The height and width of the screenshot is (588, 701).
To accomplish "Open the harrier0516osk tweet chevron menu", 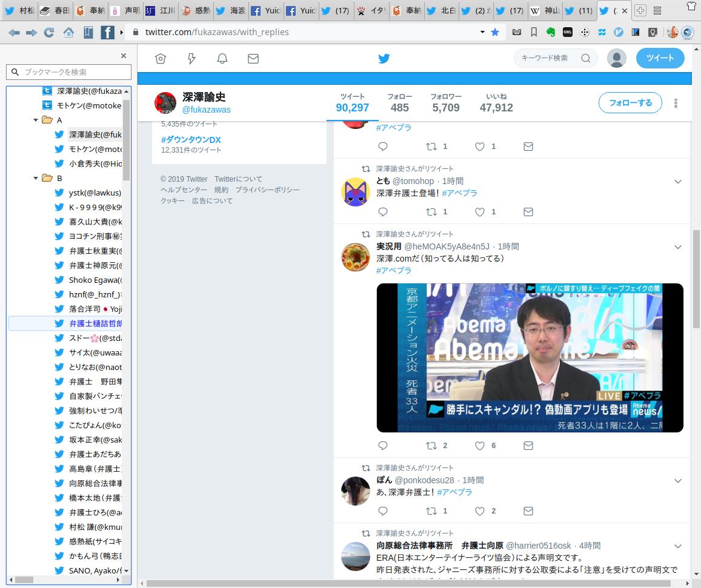I will (x=678, y=546).
